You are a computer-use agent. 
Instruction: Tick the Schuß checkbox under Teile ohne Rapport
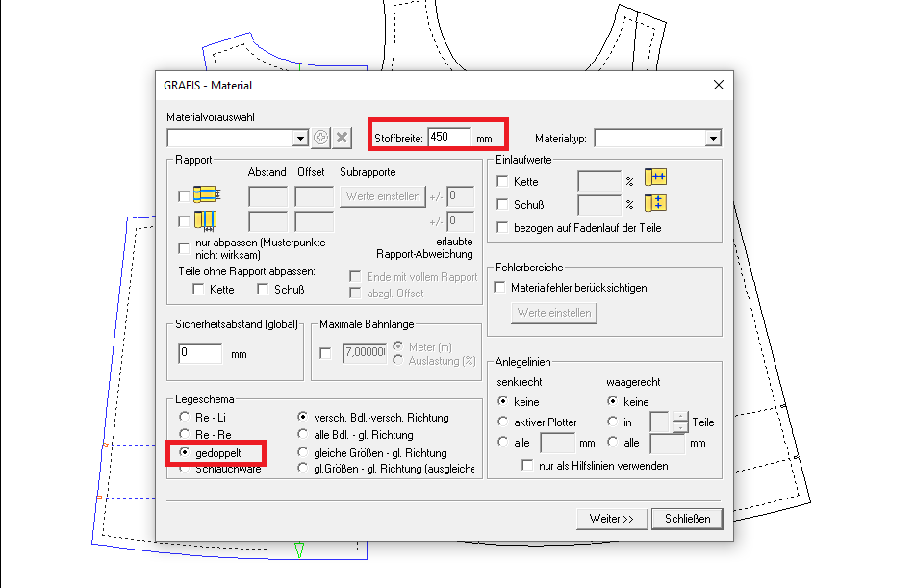[264, 289]
